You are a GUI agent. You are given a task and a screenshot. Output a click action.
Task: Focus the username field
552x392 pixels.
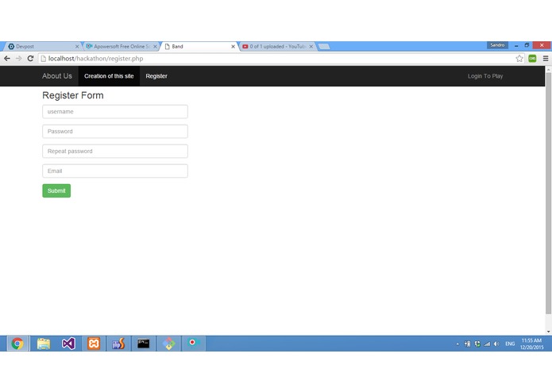coord(115,111)
